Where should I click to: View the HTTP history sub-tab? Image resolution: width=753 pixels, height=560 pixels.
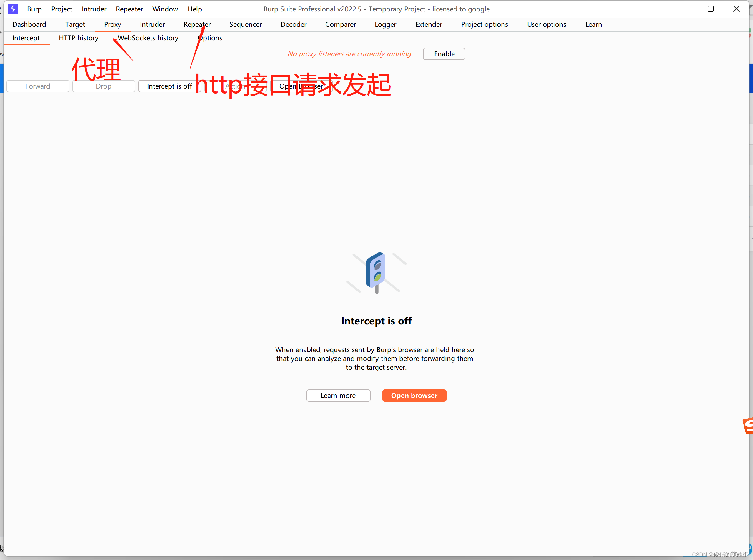(79, 38)
